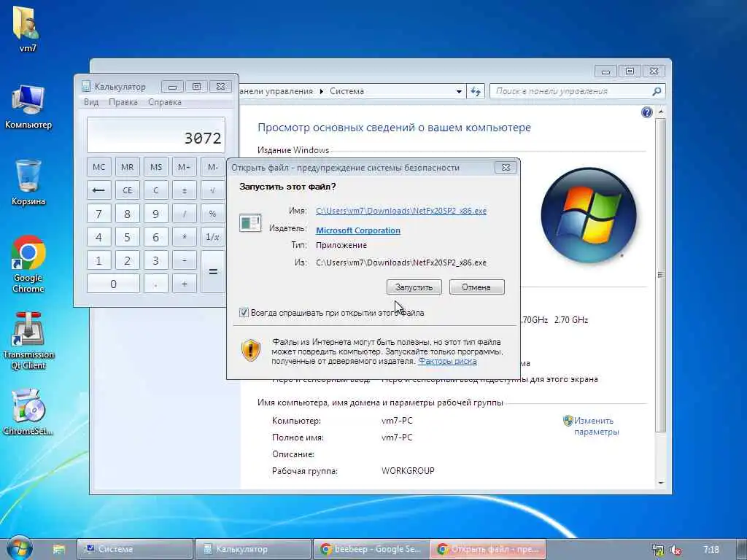Open Explorer pinned taskbar icon
Screen dimensions: 747x560
[58, 549]
